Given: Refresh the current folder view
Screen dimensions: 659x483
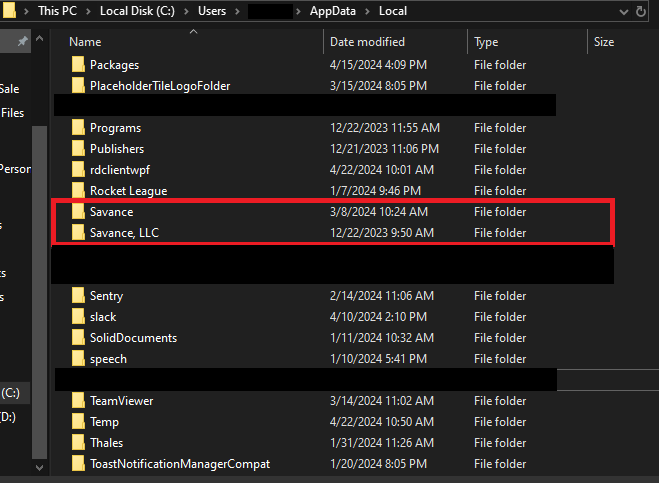Looking at the screenshot, I should (x=641, y=11).
